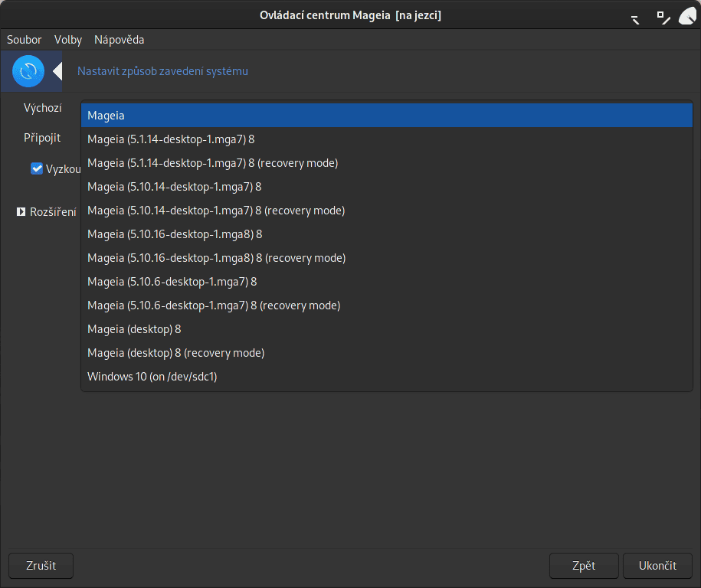The width and height of the screenshot is (701, 588).
Task: Select Mageia (desktop) 8 recovery mode
Action: pyautogui.click(x=175, y=352)
